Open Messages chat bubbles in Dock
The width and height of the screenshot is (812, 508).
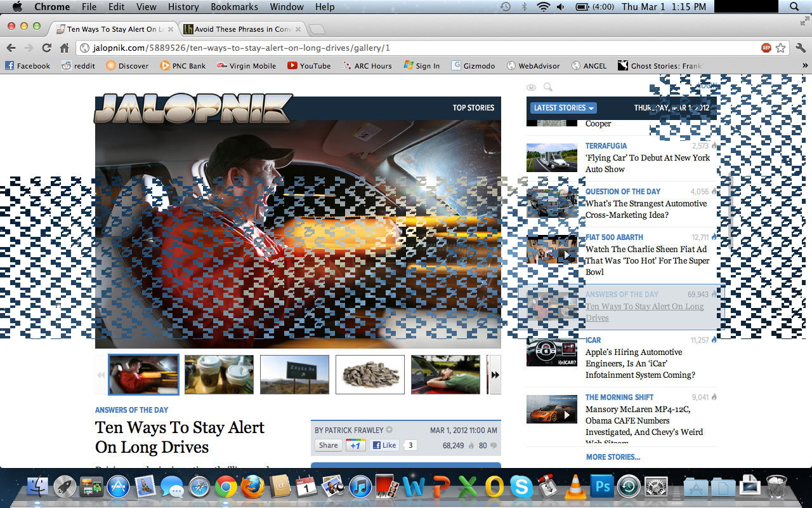[x=172, y=488]
